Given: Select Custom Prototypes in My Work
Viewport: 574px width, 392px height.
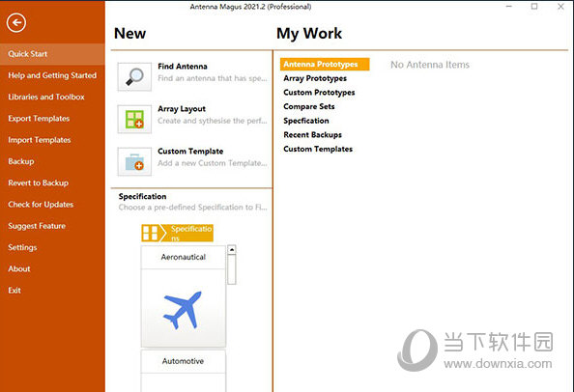Looking at the screenshot, I should (319, 93).
